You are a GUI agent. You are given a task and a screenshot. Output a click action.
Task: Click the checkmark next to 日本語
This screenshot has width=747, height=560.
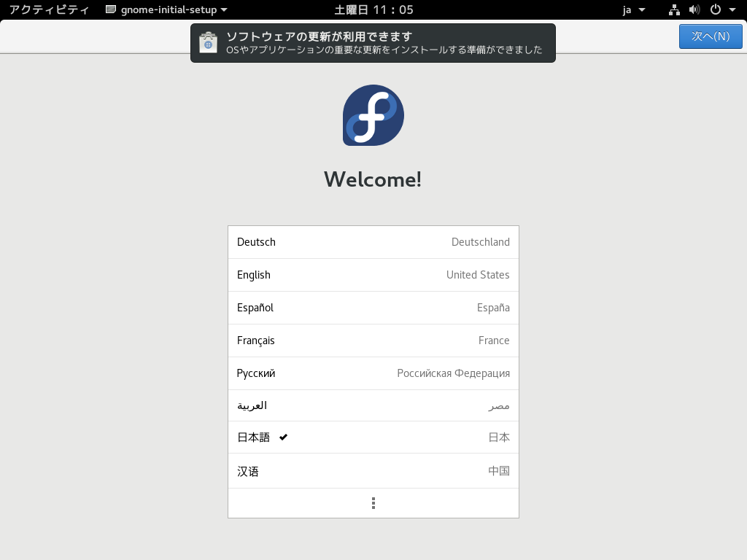point(284,437)
